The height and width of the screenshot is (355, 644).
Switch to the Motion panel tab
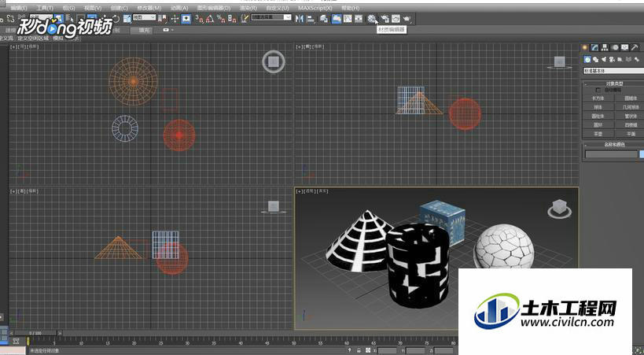615,47
